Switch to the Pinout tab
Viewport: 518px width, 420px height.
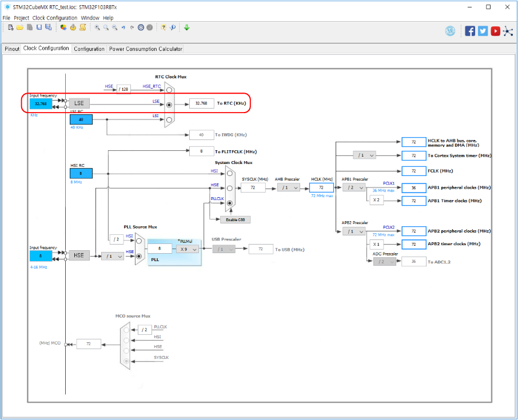click(x=11, y=49)
